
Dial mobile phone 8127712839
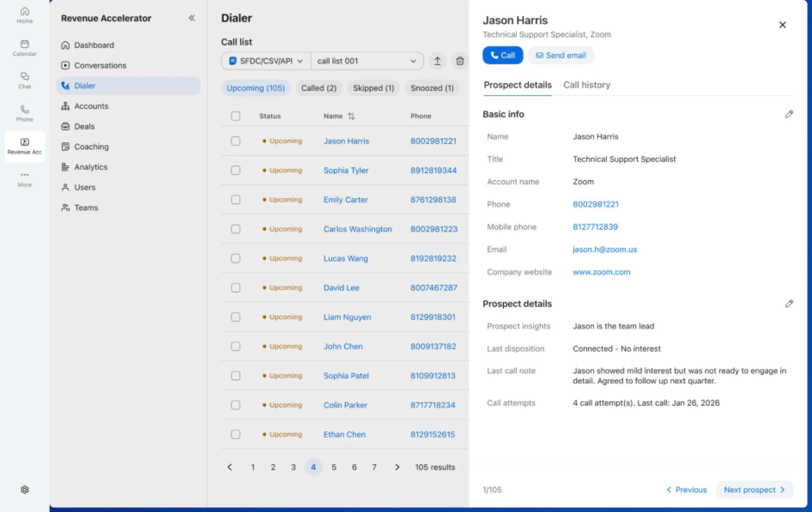click(595, 227)
